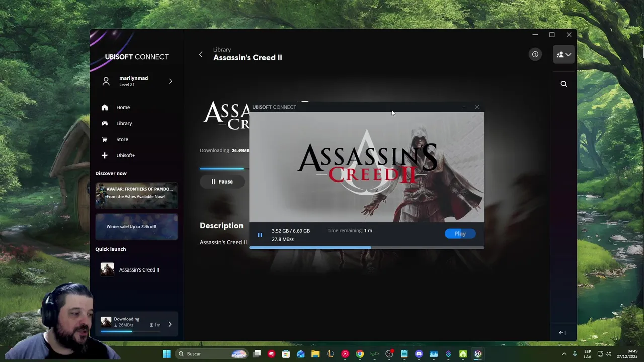Click the microphone tray icon
The image size is (644, 362).
575,354
